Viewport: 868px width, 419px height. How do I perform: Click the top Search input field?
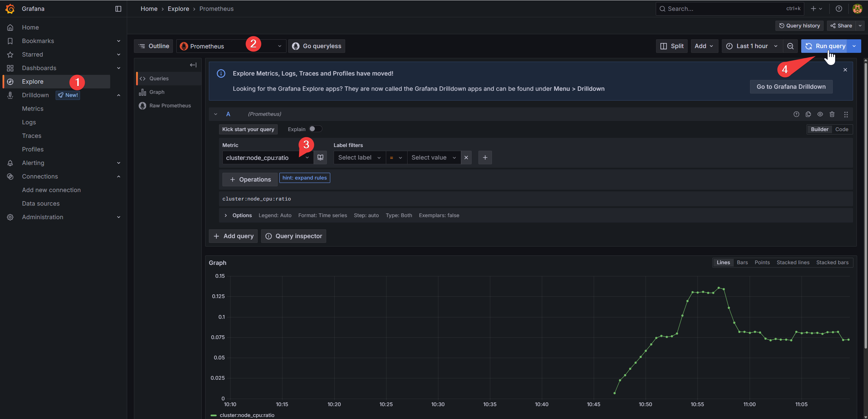pyautogui.click(x=729, y=9)
